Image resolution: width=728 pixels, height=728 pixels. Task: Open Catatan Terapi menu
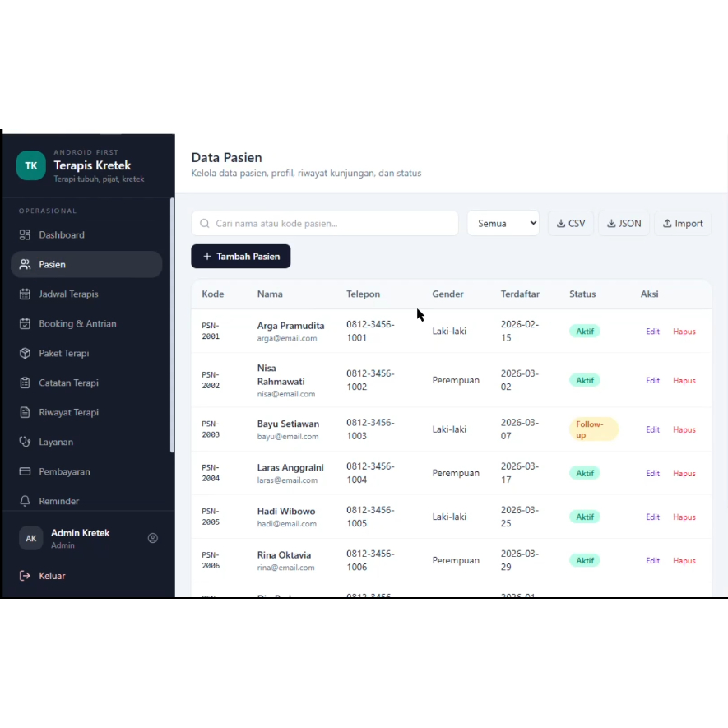[86, 383]
